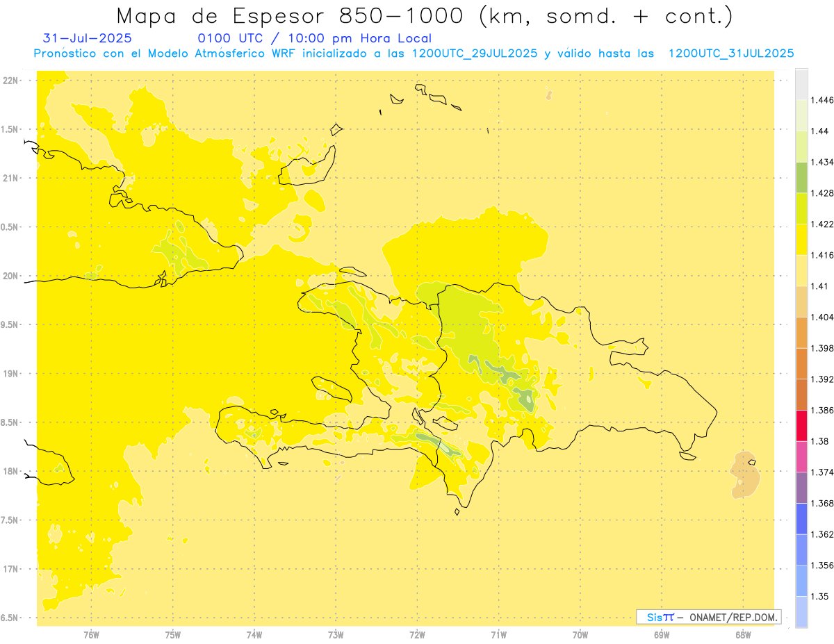Click the purple swatch between 1.368 and 1.374

(x=801, y=488)
